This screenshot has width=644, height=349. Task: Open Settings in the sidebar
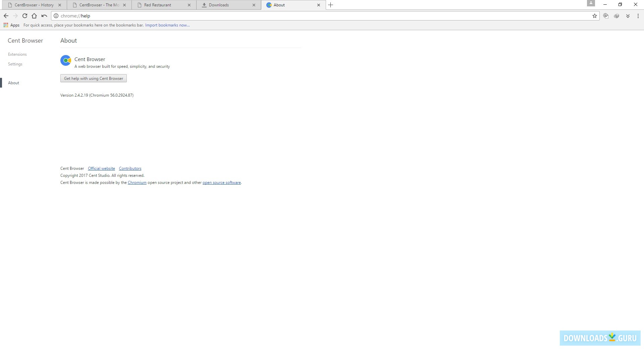(x=15, y=64)
